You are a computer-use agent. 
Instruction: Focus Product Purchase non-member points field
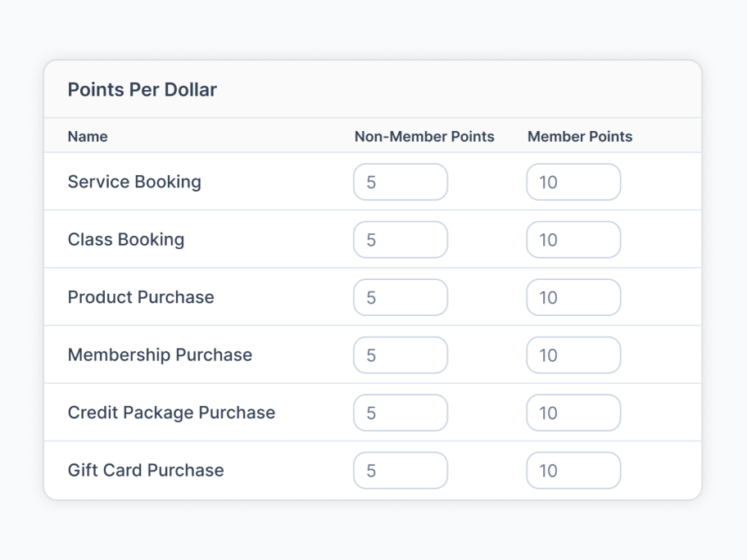click(401, 297)
